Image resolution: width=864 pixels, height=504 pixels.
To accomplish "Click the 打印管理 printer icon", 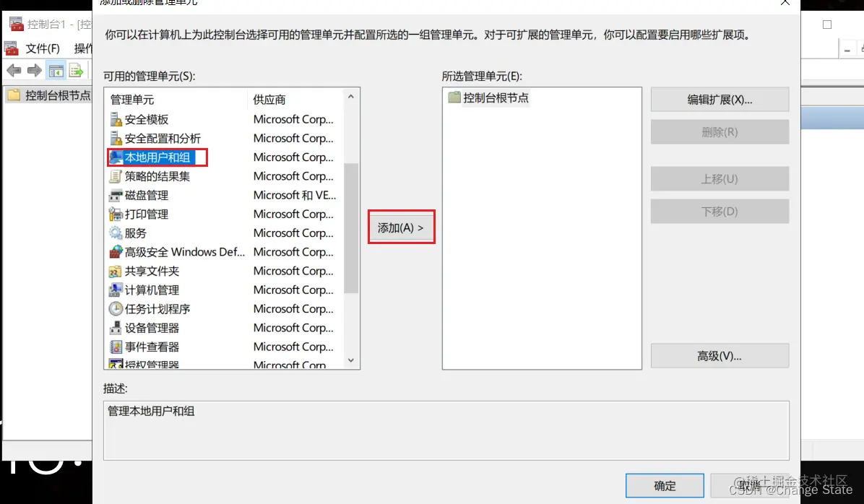I will [x=115, y=214].
